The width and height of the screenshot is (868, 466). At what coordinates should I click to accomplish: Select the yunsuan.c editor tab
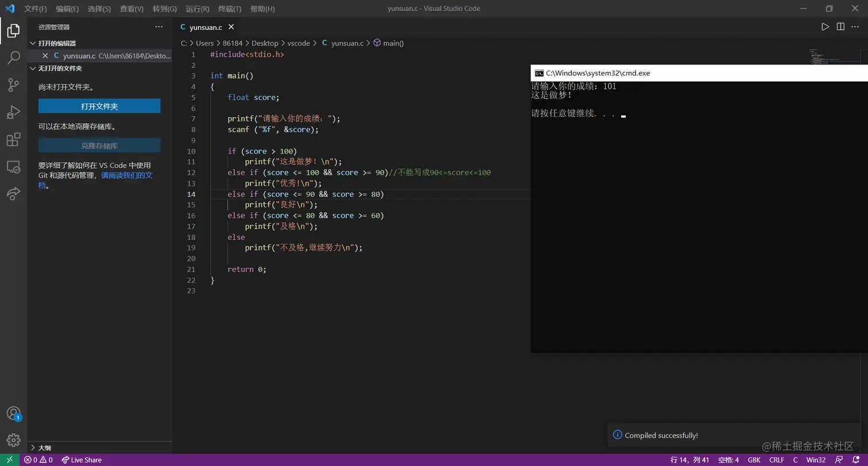[206, 27]
